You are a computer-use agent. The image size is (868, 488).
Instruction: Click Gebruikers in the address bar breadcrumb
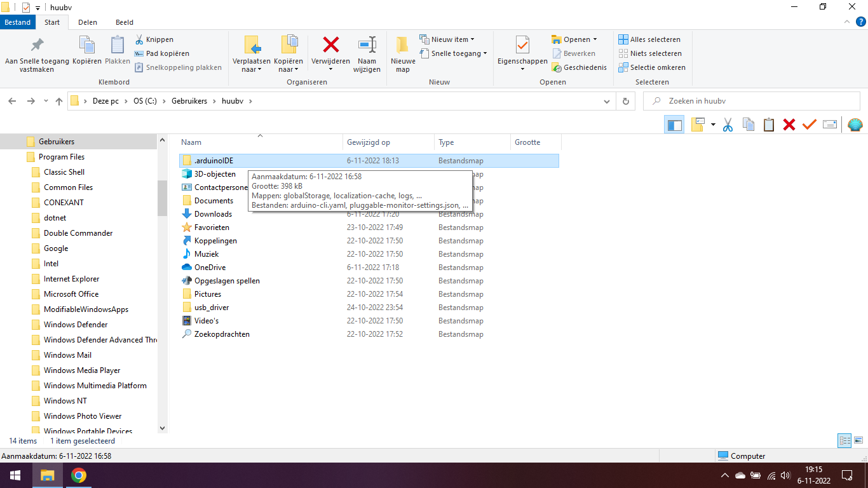(189, 101)
